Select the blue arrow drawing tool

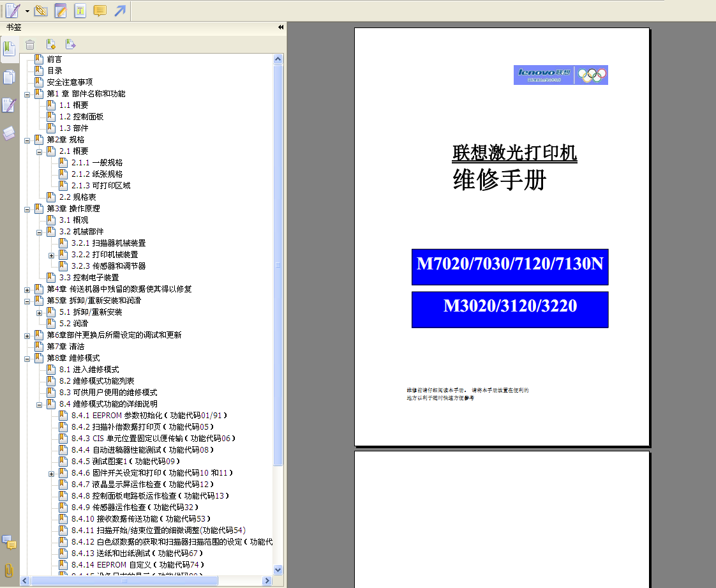tap(120, 10)
